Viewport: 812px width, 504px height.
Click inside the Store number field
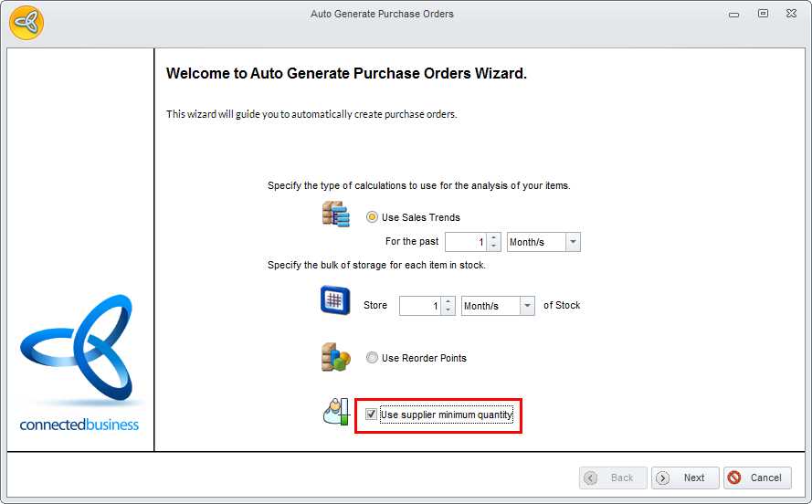coord(419,306)
